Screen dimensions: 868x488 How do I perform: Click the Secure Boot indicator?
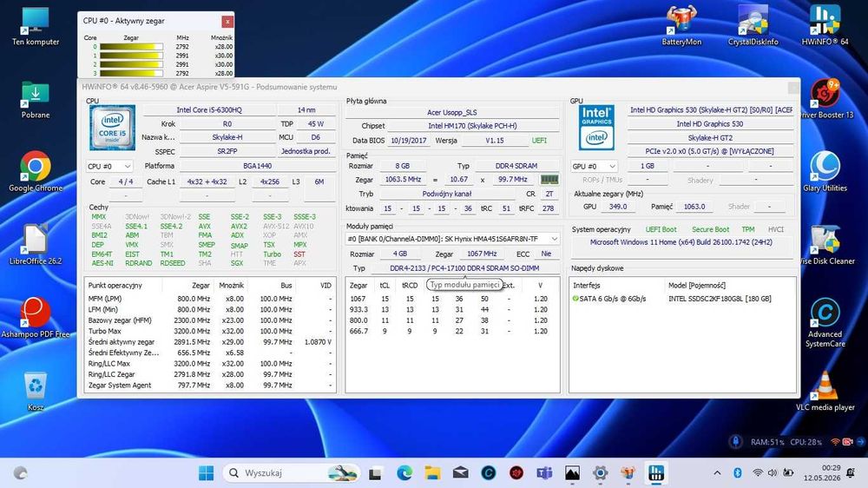coord(710,229)
